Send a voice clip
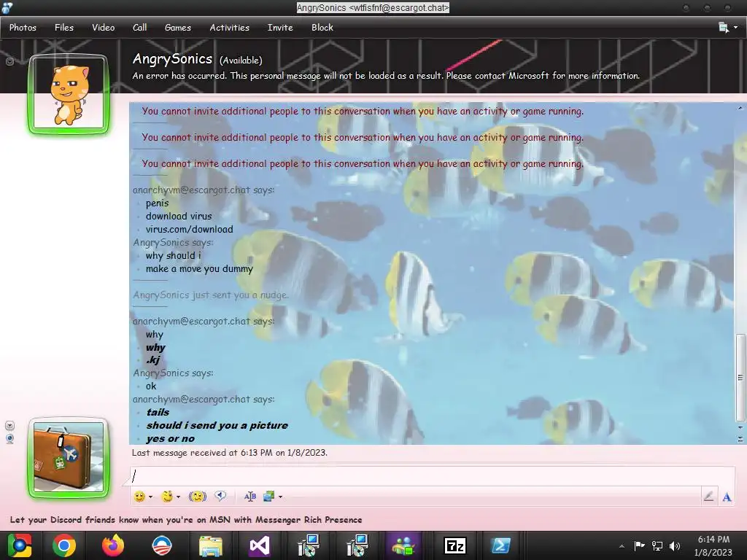This screenshot has height=560, width=747. 220,496
